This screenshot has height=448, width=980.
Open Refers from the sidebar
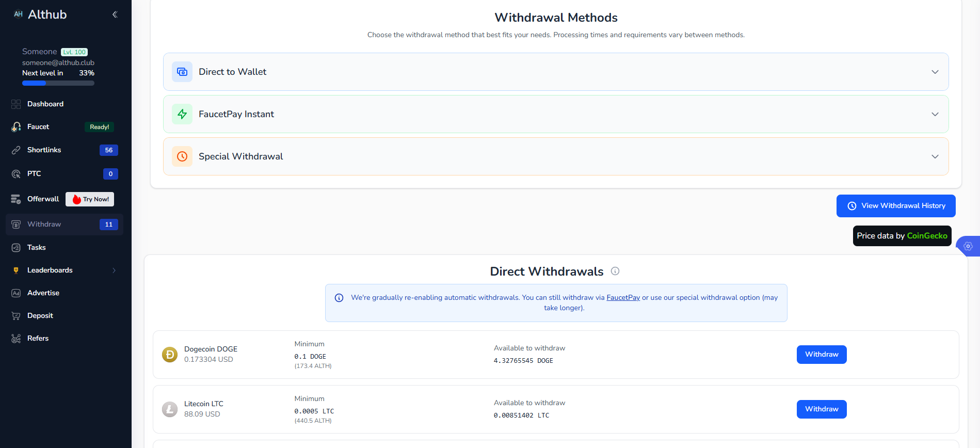pos(65,339)
